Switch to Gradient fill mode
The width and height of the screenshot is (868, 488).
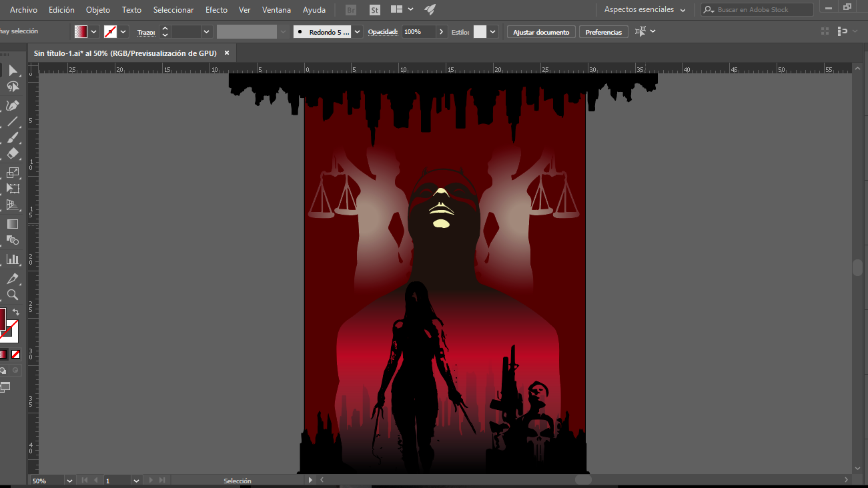pyautogui.click(x=3, y=354)
